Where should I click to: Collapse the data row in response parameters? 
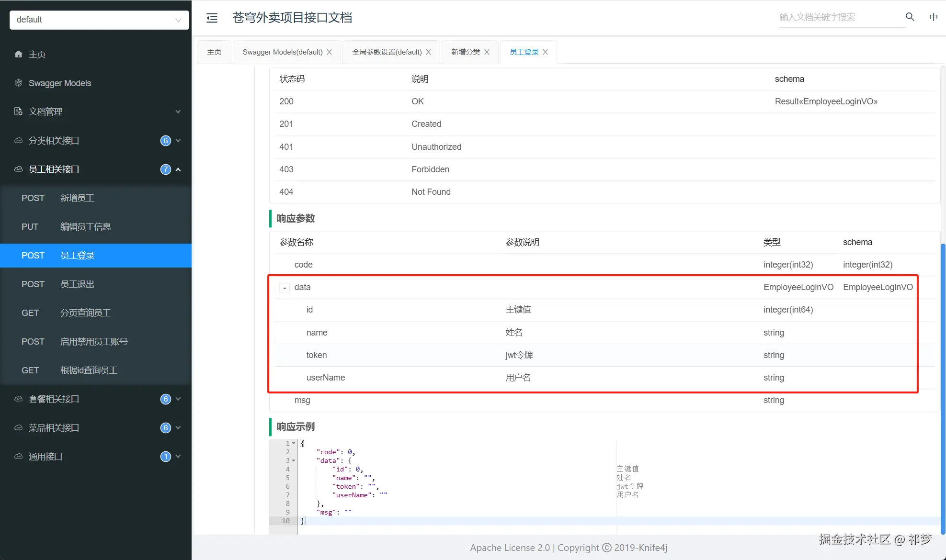[285, 288]
